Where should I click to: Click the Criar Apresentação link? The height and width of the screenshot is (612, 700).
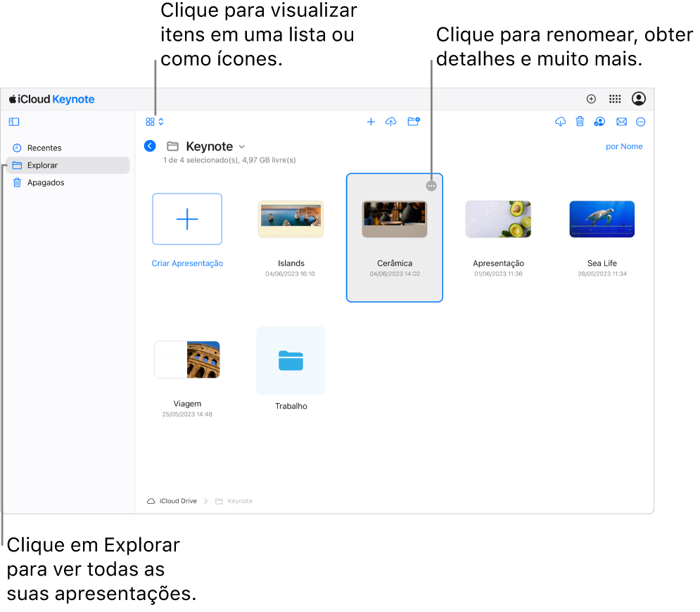tap(187, 263)
